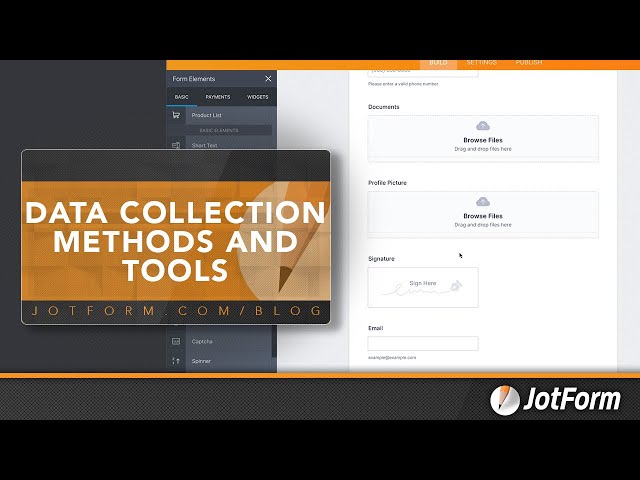Add the Captcha element
The height and width of the screenshot is (480, 640).
202,341
